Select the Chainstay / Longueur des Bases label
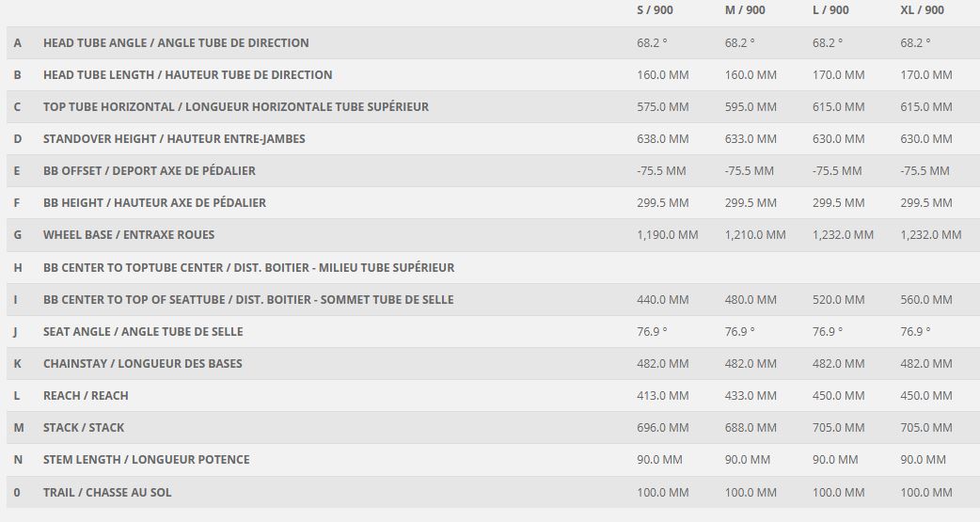 142,363
